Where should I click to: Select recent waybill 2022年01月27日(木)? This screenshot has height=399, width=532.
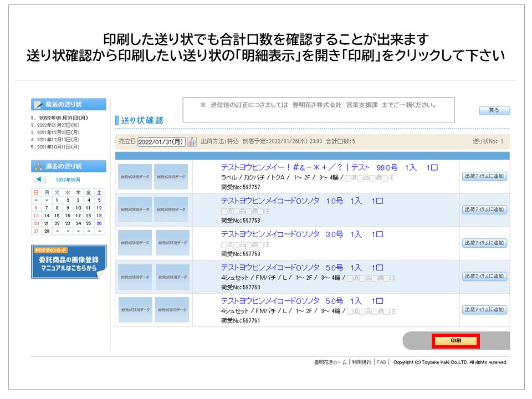click(58, 125)
